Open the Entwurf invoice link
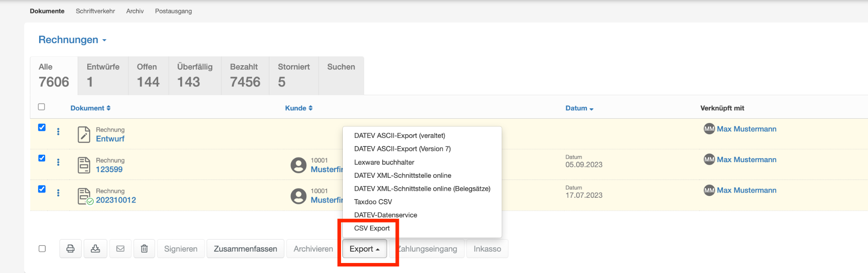Viewport: 868px width, 273px height. click(110, 139)
